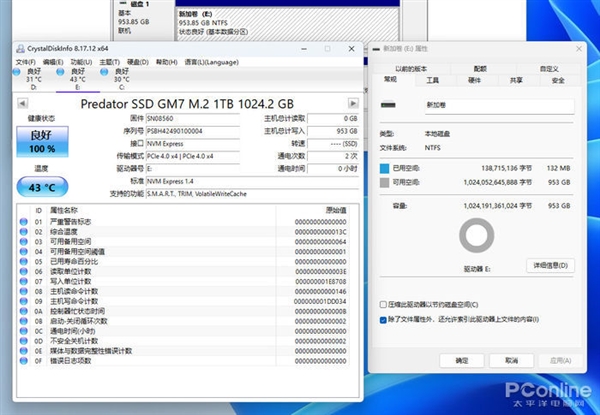Switch to the 安全 tab in properties

point(558,80)
